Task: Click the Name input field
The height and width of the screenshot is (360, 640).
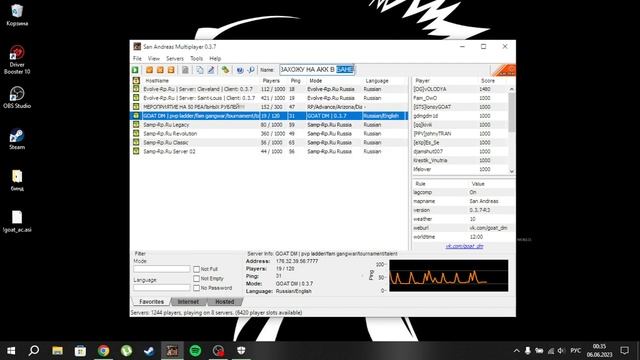Action: [317, 70]
